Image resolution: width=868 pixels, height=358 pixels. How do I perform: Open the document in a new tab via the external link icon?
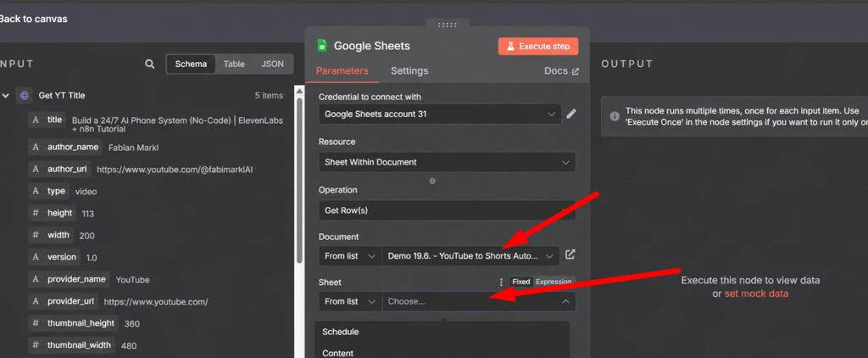coord(570,255)
